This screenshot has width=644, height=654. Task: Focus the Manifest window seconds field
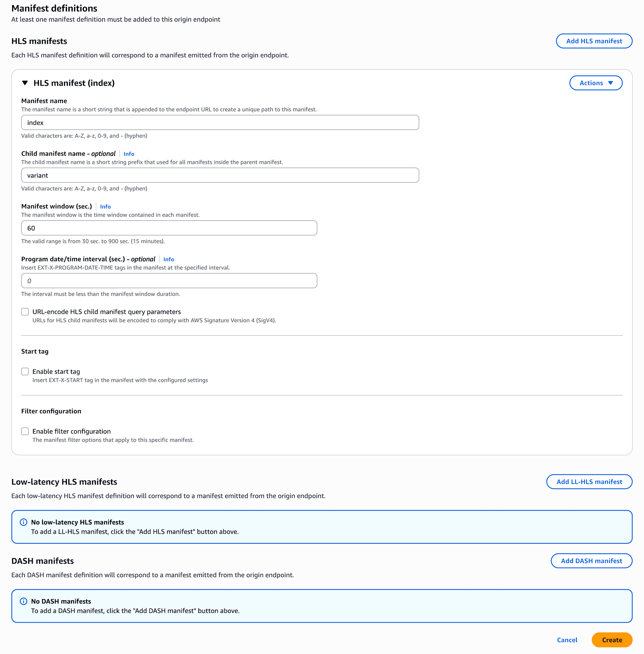(169, 228)
